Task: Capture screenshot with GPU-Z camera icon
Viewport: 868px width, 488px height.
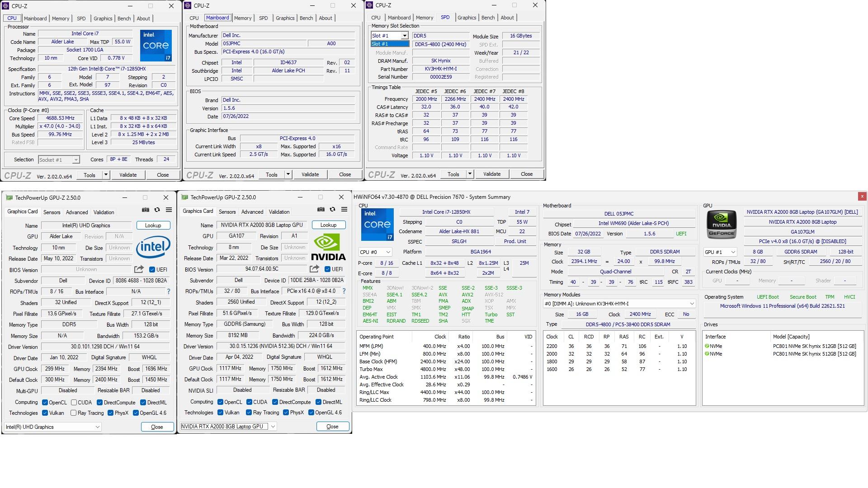Action: click(x=321, y=210)
